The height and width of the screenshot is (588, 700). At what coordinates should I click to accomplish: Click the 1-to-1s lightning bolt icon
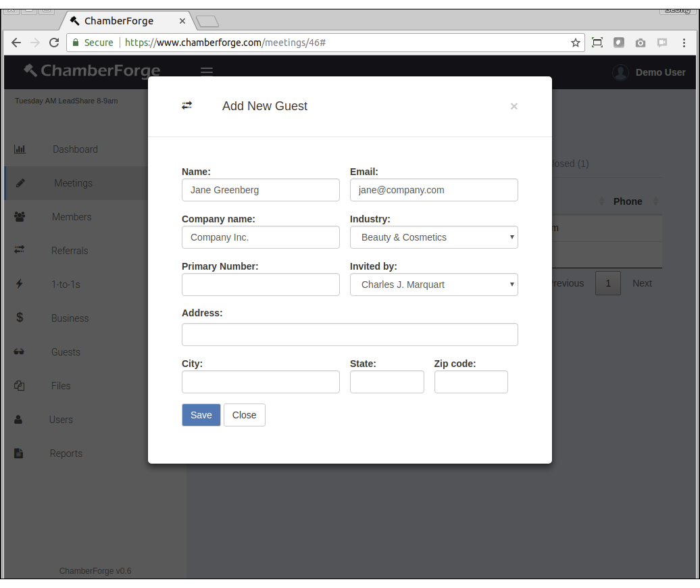(x=20, y=284)
